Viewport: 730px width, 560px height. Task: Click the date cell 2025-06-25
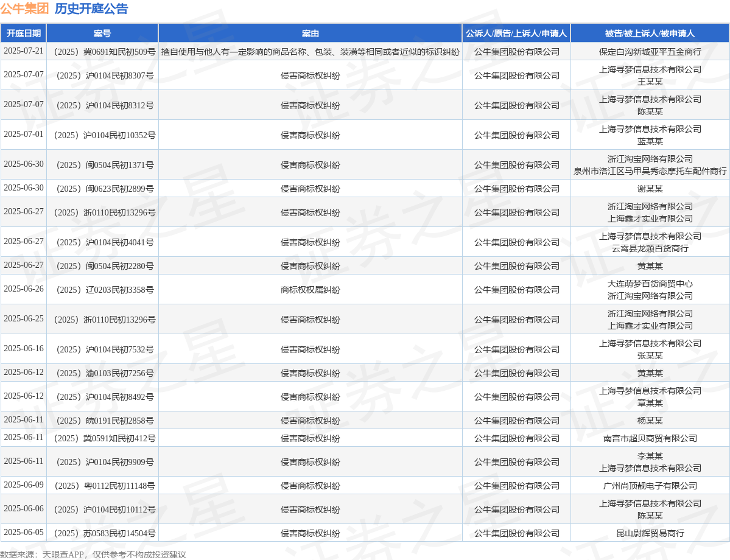(24, 319)
